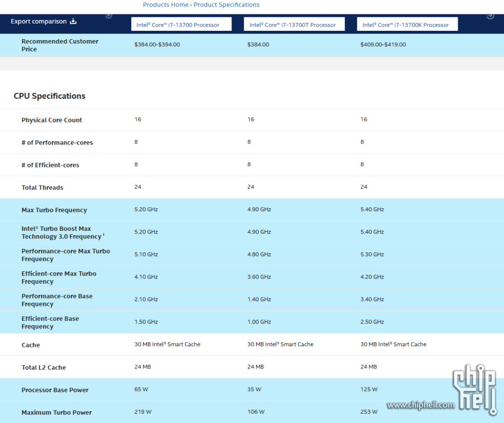Open Intel Core i7-13700T Processor link
This screenshot has height=423, width=504.
pyautogui.click(x=294, y=24)
